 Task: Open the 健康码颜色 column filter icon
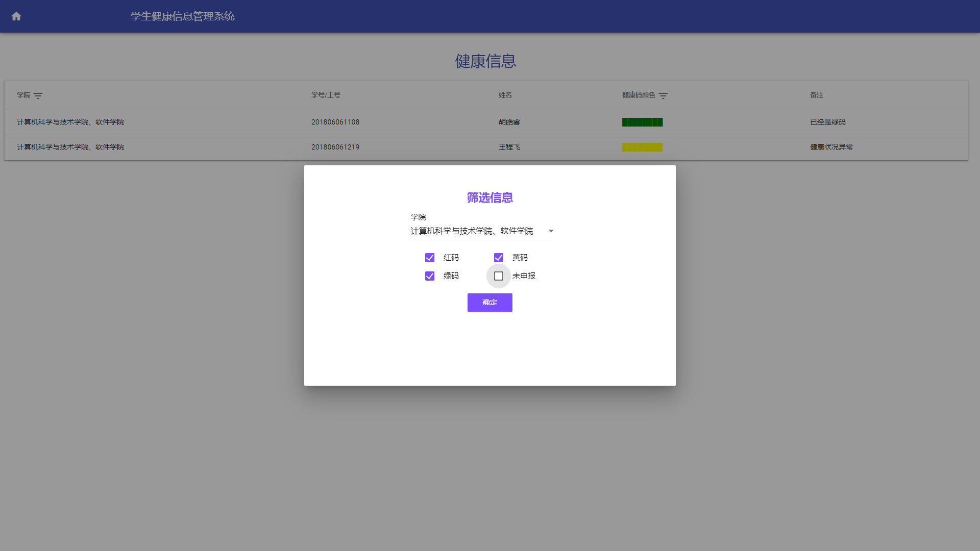point(663,95)
